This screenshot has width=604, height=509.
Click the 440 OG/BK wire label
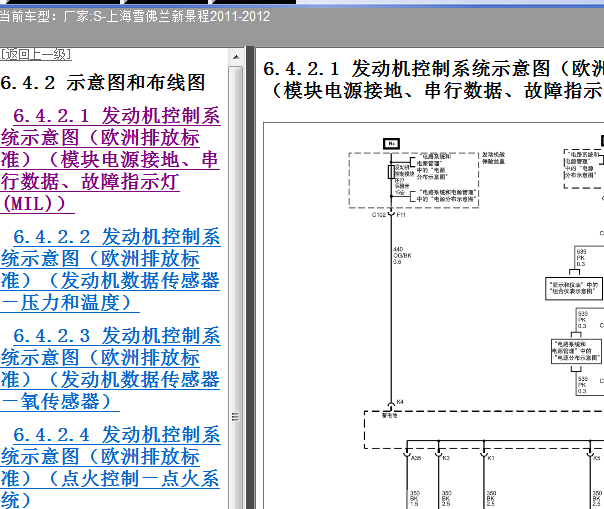click(x=402, y=255)
